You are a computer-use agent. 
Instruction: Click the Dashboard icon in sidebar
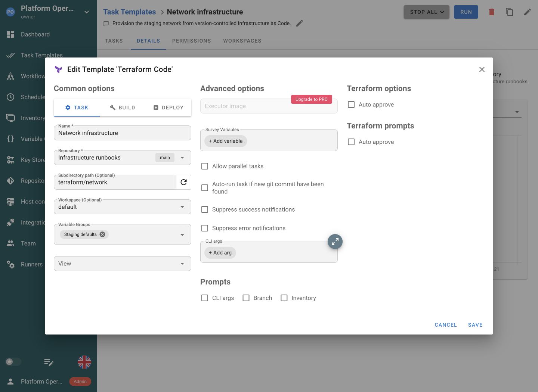[10, 34]
